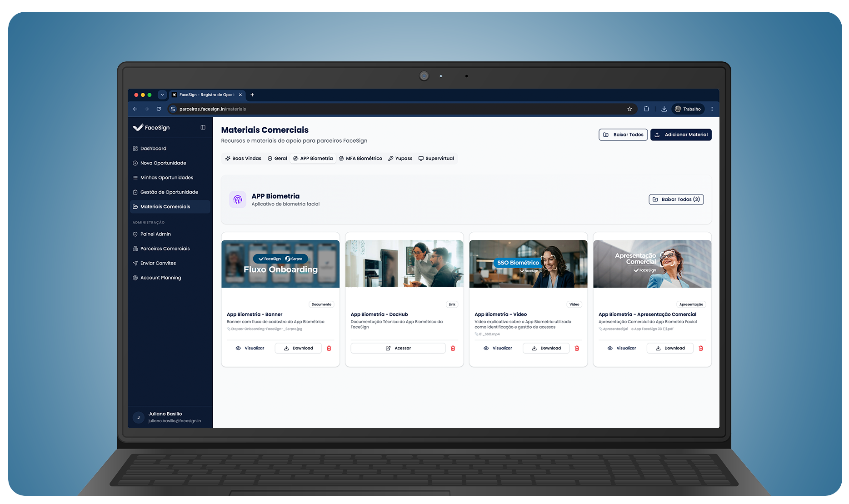This screenshot has height=504, width=849.
Task: Open Account Planning
Action: pyautogui.click(x=170, y=278)
